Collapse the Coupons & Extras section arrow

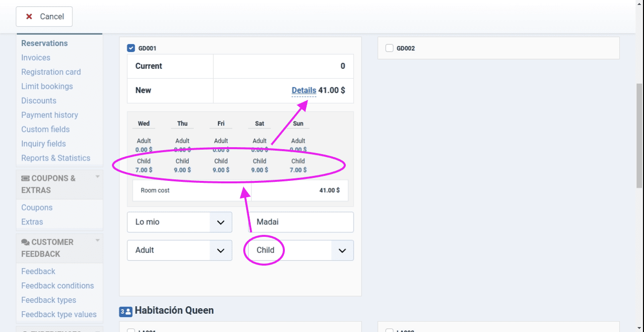click(98, 177)
